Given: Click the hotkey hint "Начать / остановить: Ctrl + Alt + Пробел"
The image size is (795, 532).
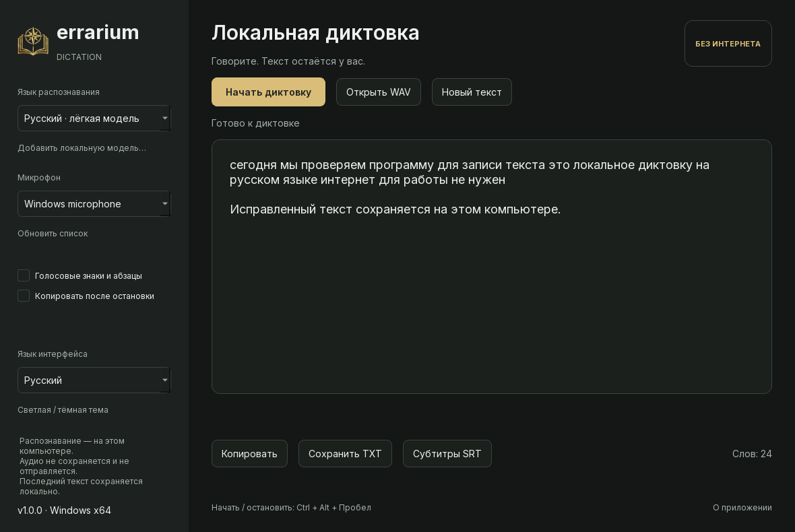Looking at the screenshot, I should [x=291, y=508].
